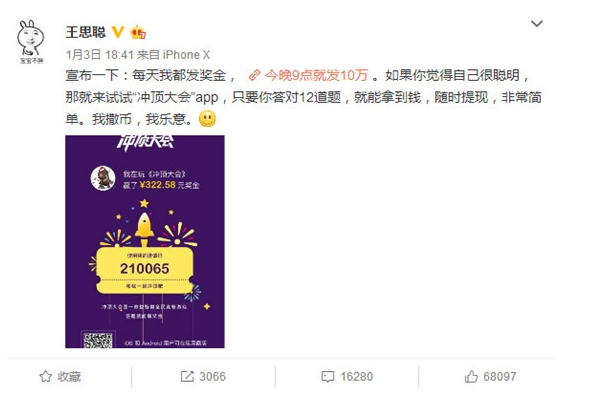Open reposts count 3066
Screen dimensions: 611x400
pyautogui.click(x=212, y=377)
